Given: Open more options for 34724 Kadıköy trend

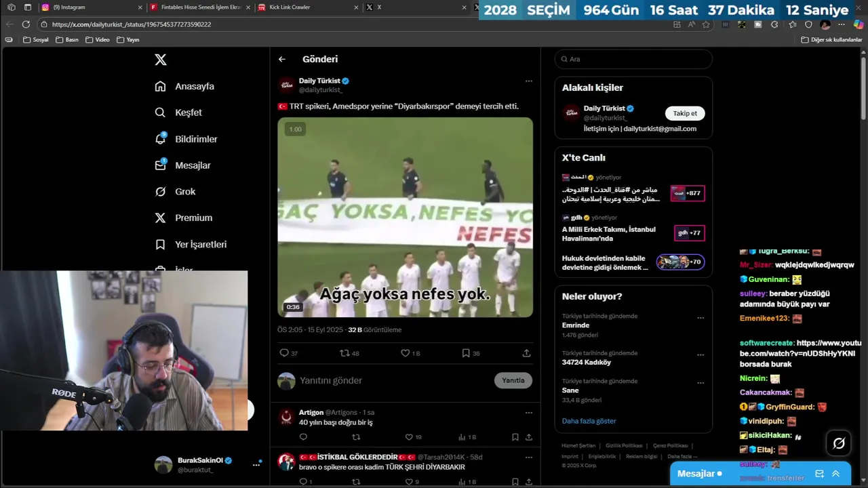Looking at the screenshot, I should (701, 355).
